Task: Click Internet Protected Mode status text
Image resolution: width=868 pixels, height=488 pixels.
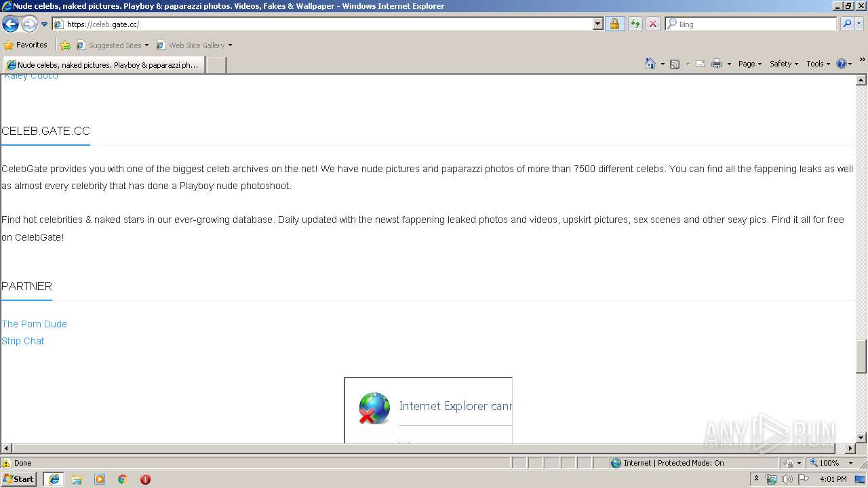Action: tap(673, 463)
